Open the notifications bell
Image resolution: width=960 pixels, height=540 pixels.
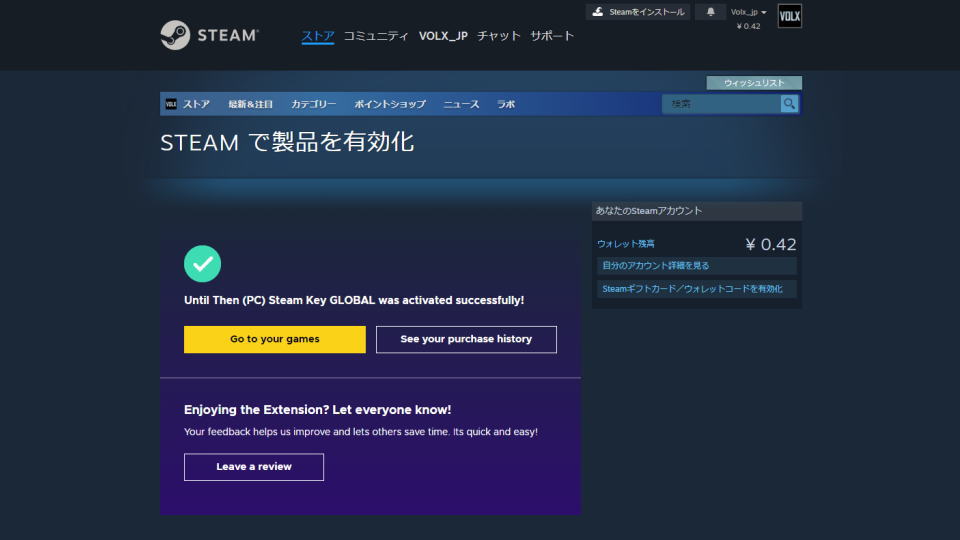[x=711, y=12]
